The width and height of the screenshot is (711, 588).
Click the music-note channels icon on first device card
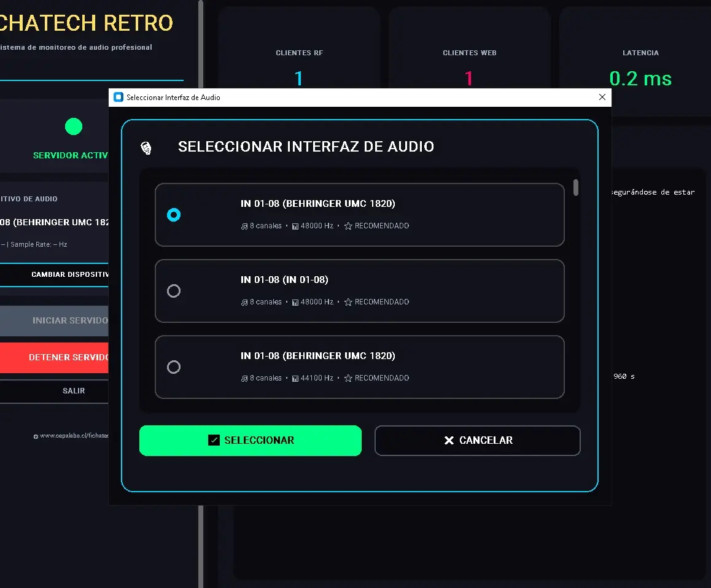244,226
